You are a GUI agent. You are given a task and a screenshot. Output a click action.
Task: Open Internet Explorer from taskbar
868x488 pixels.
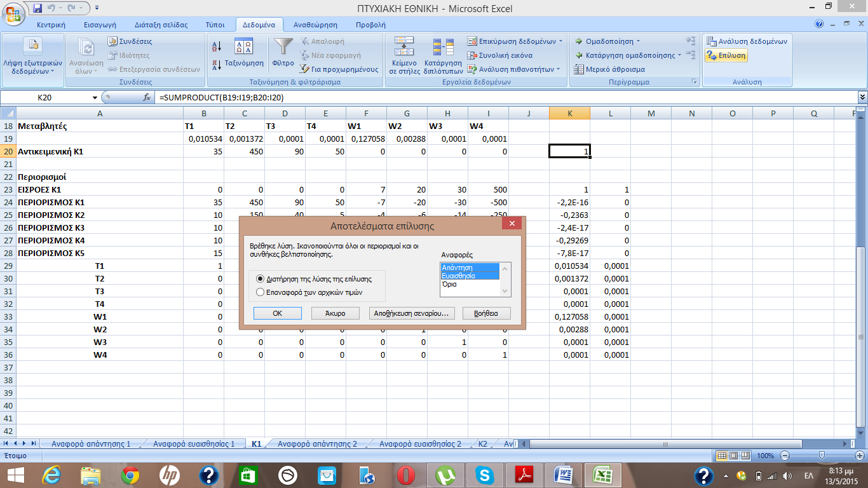tap(52, 475)
